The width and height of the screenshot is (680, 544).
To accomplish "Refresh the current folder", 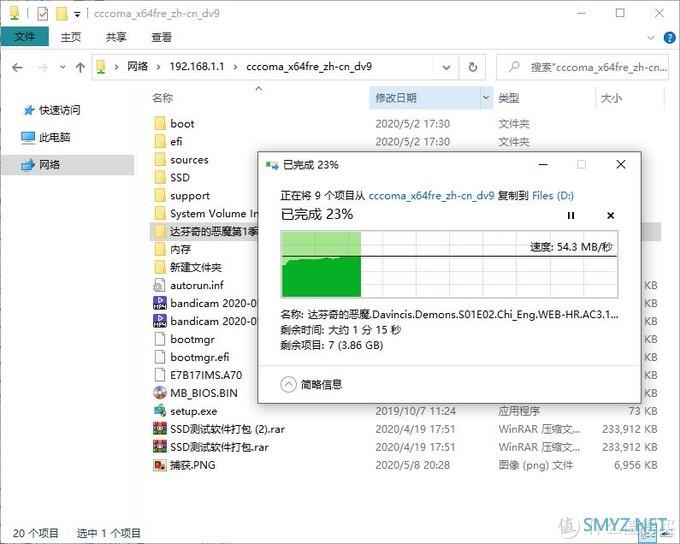I will tap(473, 67).
